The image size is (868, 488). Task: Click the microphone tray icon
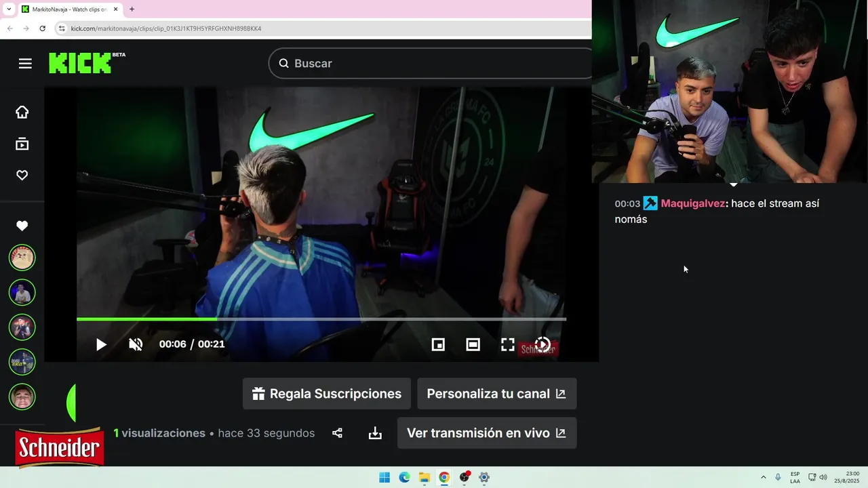[778, 477]
